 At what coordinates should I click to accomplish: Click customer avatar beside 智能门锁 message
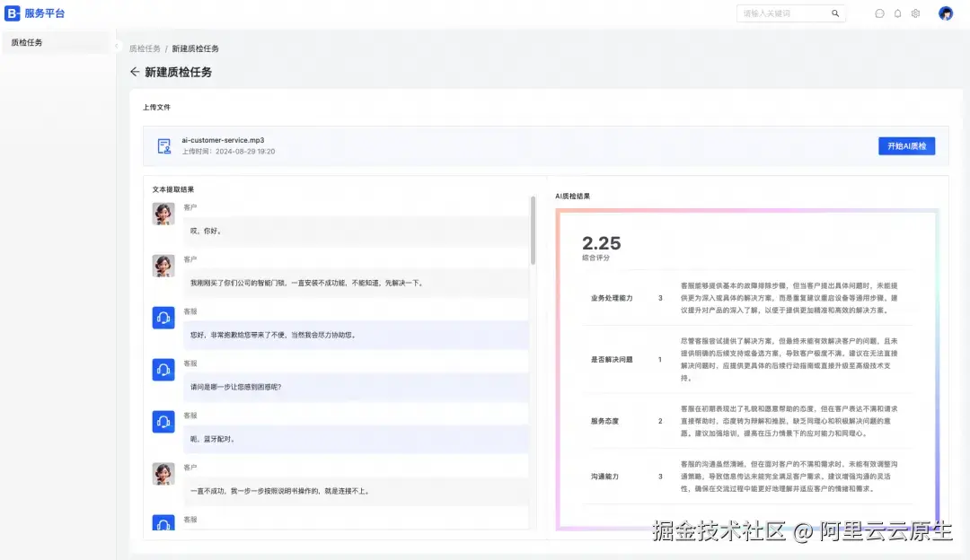163,266
